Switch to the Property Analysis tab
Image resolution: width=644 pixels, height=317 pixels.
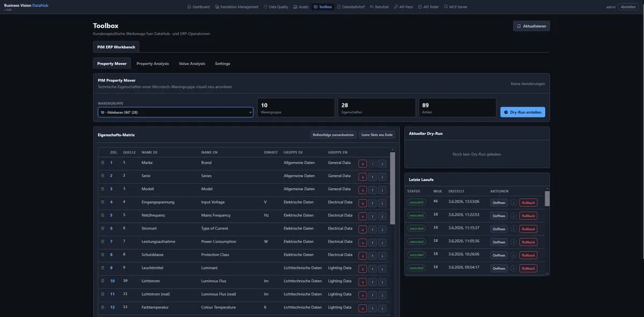pos(153,63)
